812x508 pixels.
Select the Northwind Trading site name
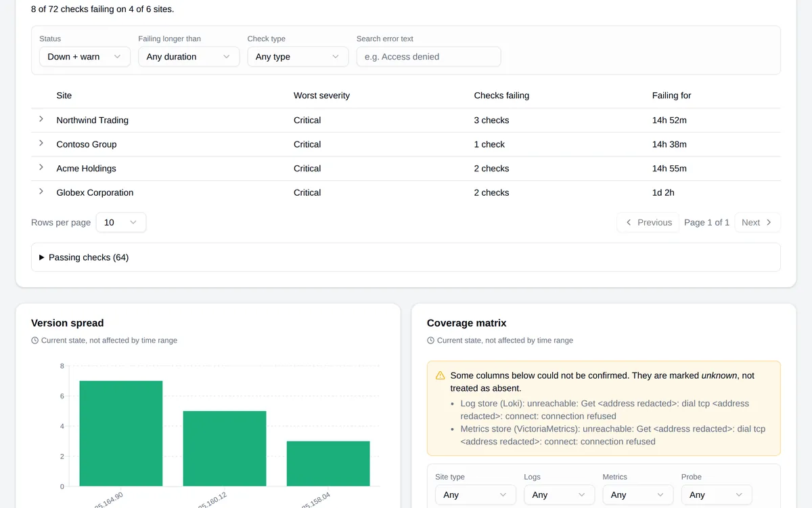92,120
